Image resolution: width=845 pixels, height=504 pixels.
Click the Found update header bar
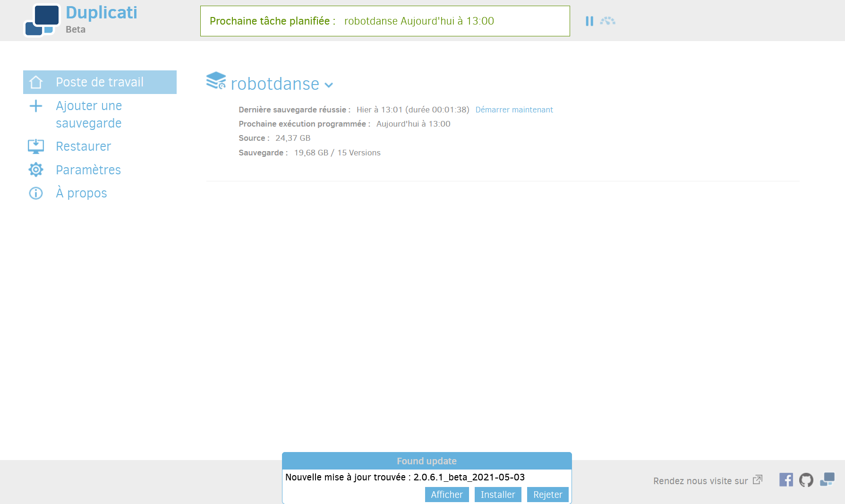click(x=427, y=461)
